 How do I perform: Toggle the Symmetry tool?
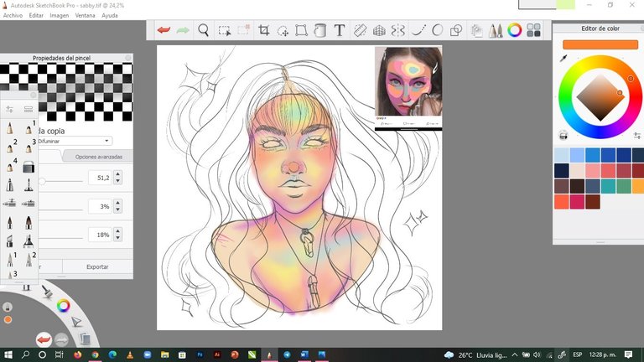pyautogui.click(x=398, y=30)
